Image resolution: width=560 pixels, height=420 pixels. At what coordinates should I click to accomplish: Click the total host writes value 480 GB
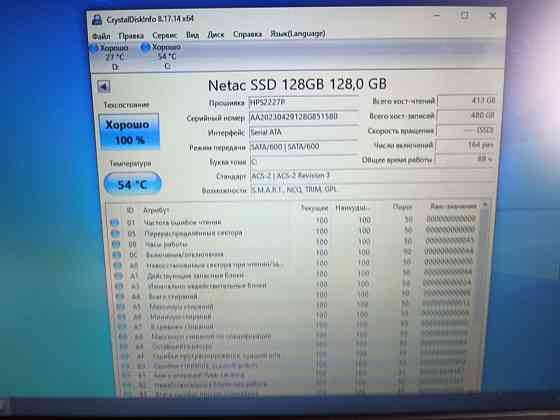click(466, 116)
